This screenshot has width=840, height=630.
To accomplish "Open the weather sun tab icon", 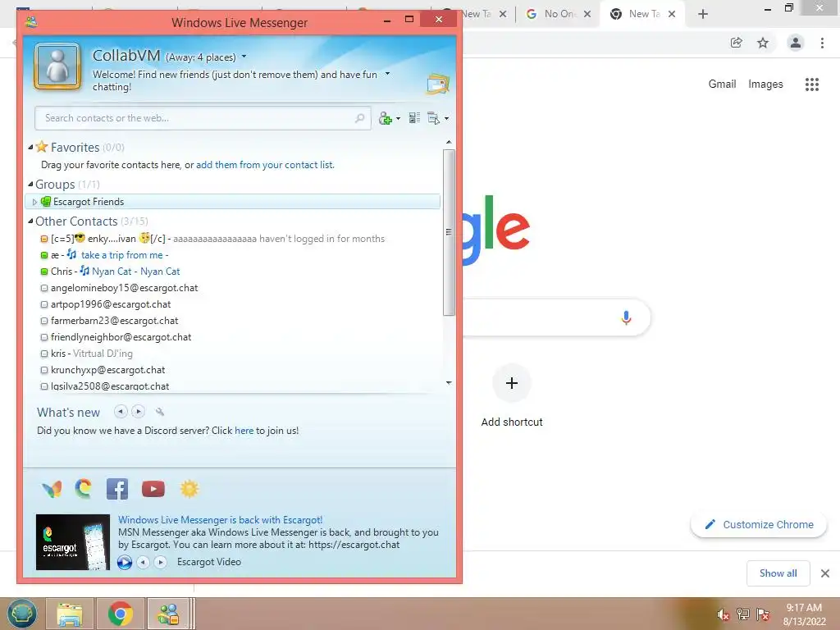I will point(189,489).
